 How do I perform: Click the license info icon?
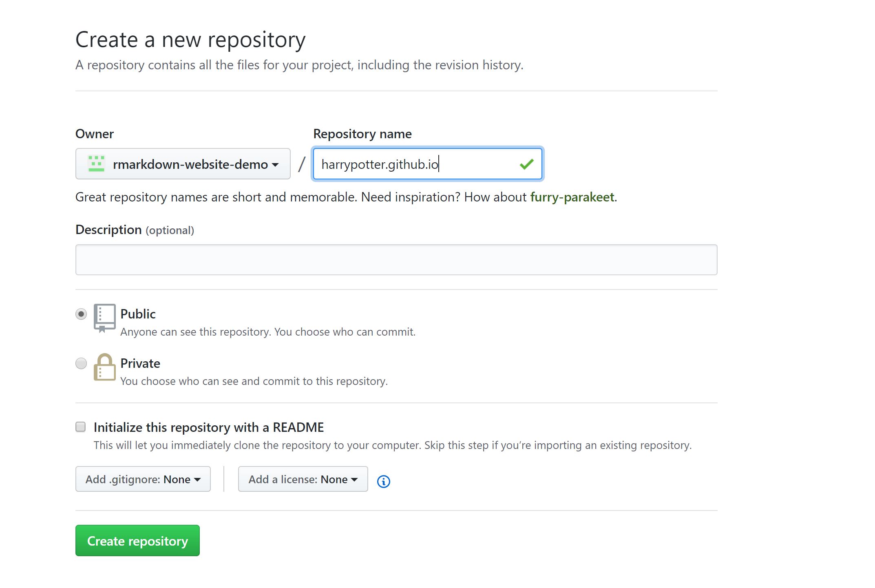click(x=383, y=482)
